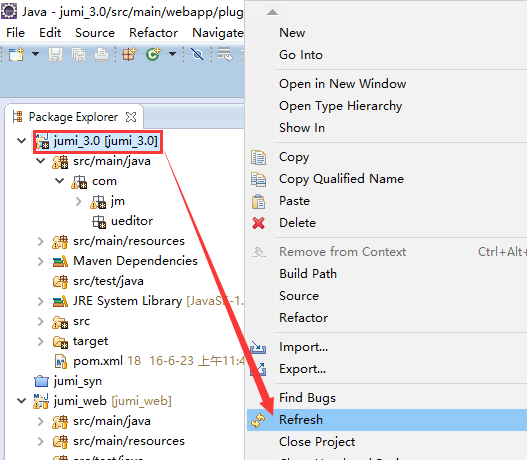Screen dimensions: 527x460
Task: Open the New Java Class dropdown arrow
Action: [172, 54]
